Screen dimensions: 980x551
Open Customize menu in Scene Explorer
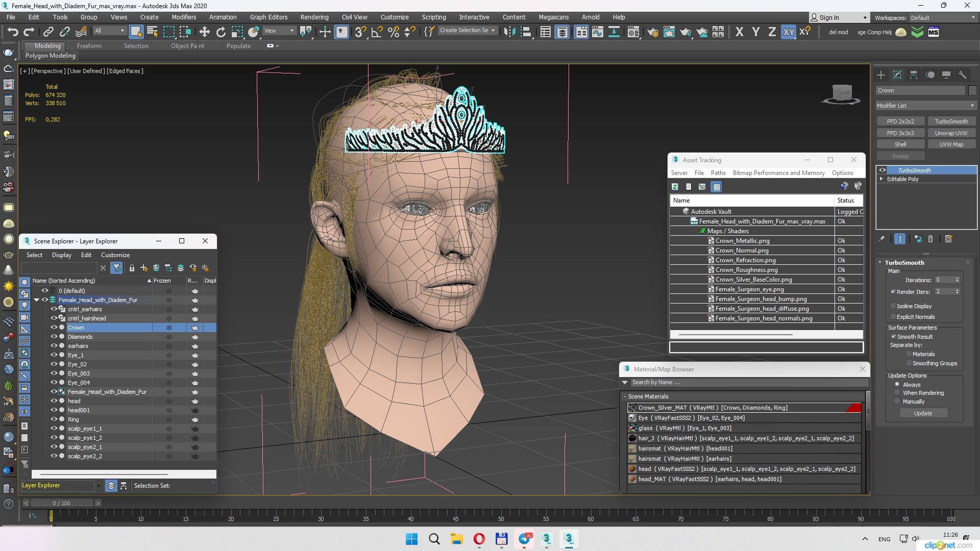point(115,255)
